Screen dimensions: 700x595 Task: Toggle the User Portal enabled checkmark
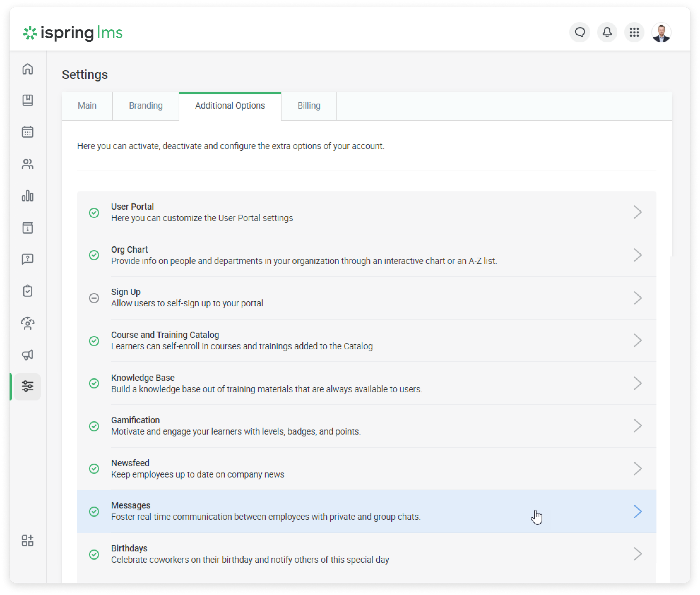[x=94, y=213]
